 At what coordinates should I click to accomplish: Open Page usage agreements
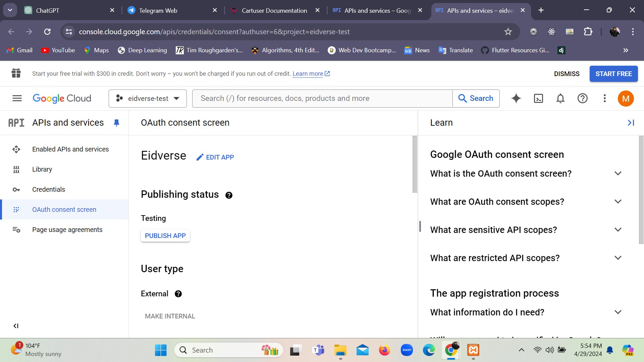click(x=64, y=230)
